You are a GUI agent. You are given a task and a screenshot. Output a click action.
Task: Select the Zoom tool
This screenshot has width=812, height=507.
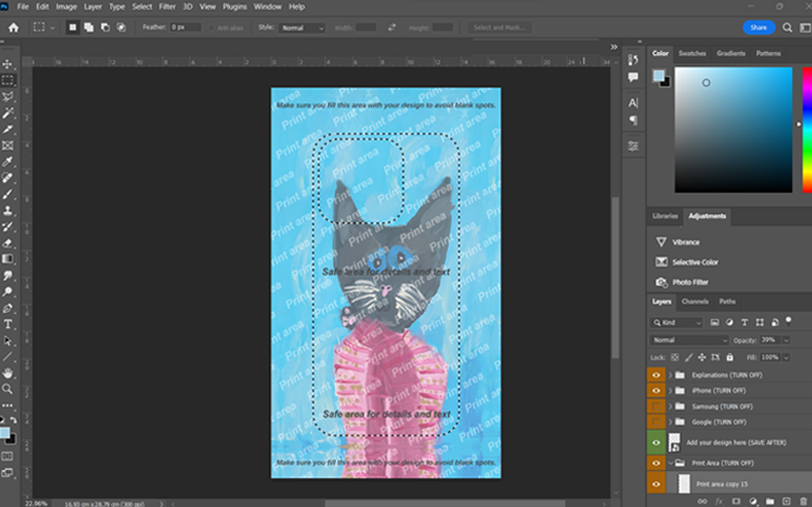click(x=8, y=389)
